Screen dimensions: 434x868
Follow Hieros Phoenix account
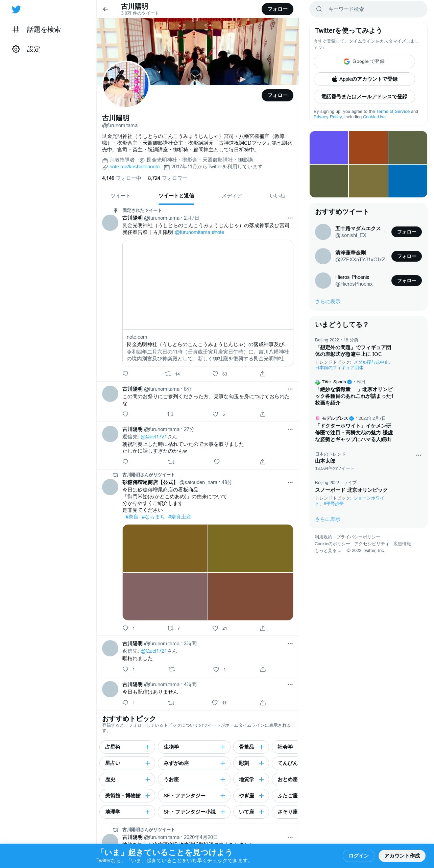(407, 281)
